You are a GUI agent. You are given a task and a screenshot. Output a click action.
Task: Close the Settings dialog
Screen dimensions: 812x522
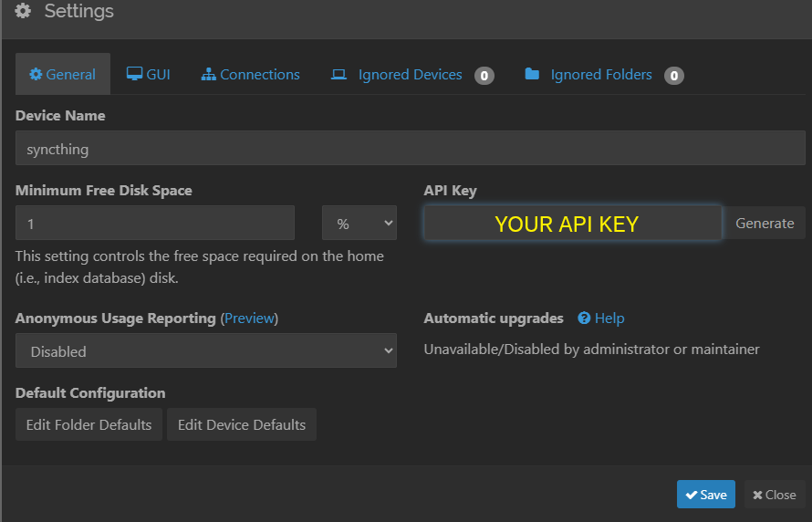(x=775, y=495)
